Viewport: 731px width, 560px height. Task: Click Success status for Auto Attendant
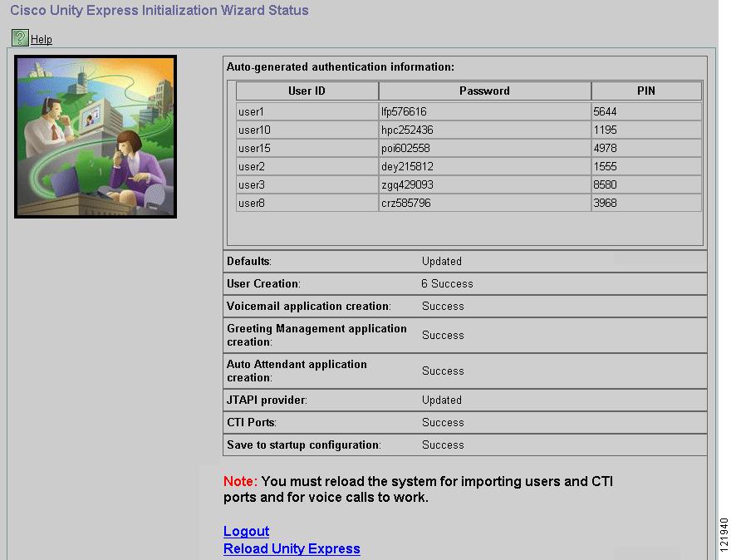(443, 371)
